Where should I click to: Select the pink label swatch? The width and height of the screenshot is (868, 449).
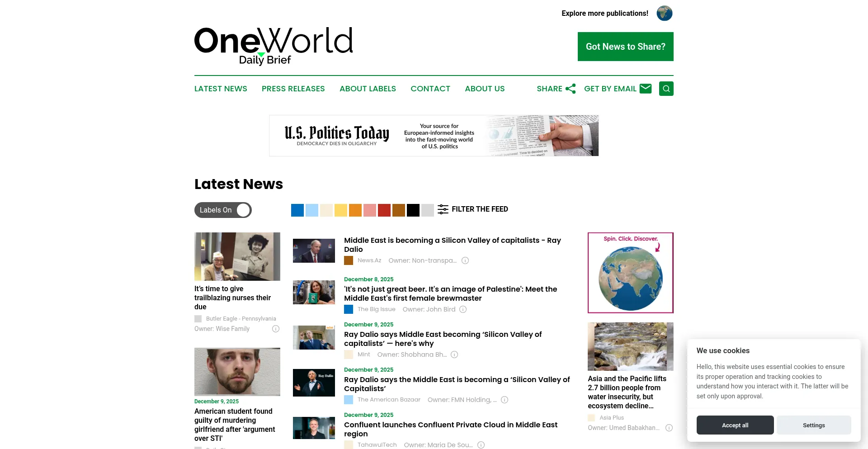click(370, 210)
